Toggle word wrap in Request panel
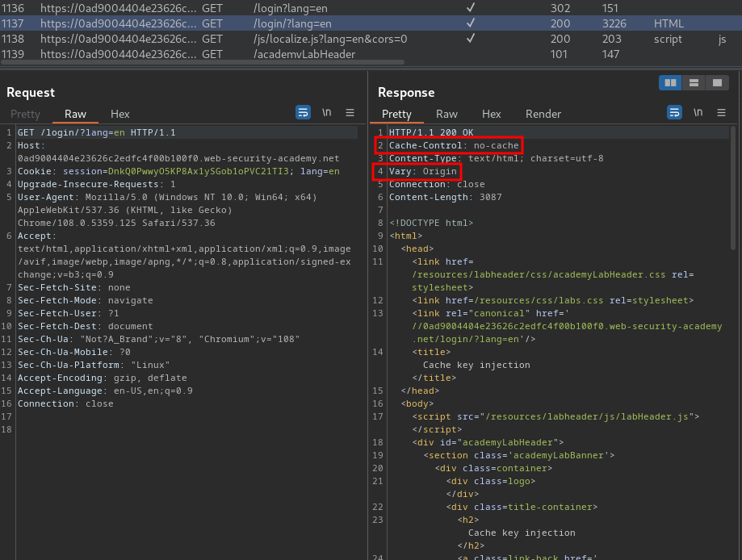 click(x=303, y=113)
